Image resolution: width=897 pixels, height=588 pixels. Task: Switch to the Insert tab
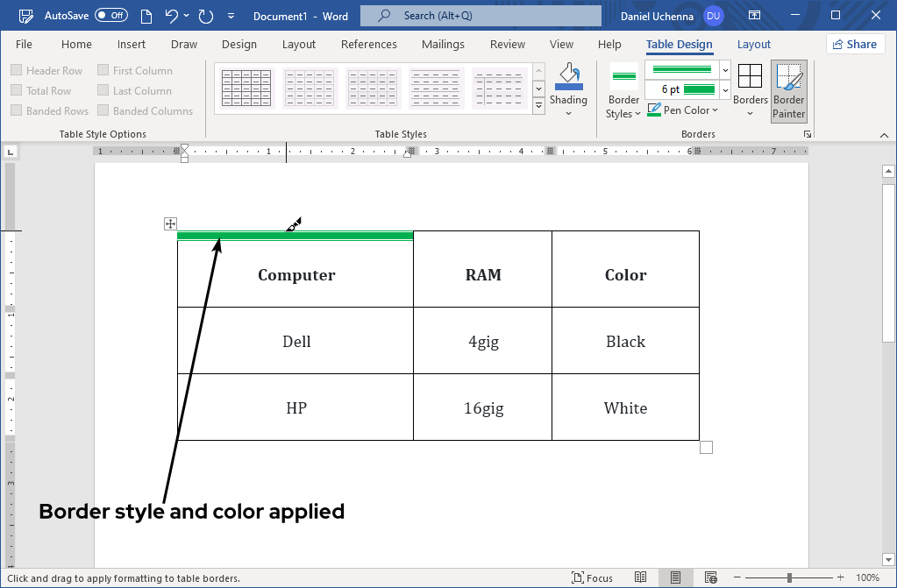[132, 45]
